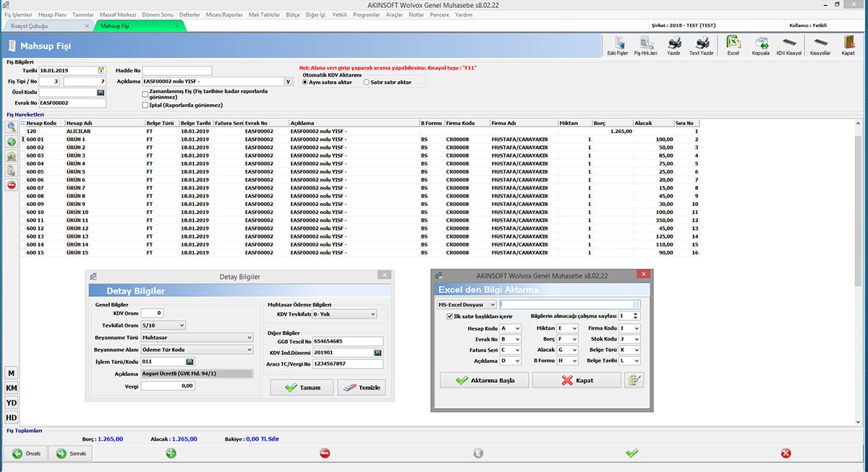Click green add-row icon beside the grid
868x472 pixels.
12,141
